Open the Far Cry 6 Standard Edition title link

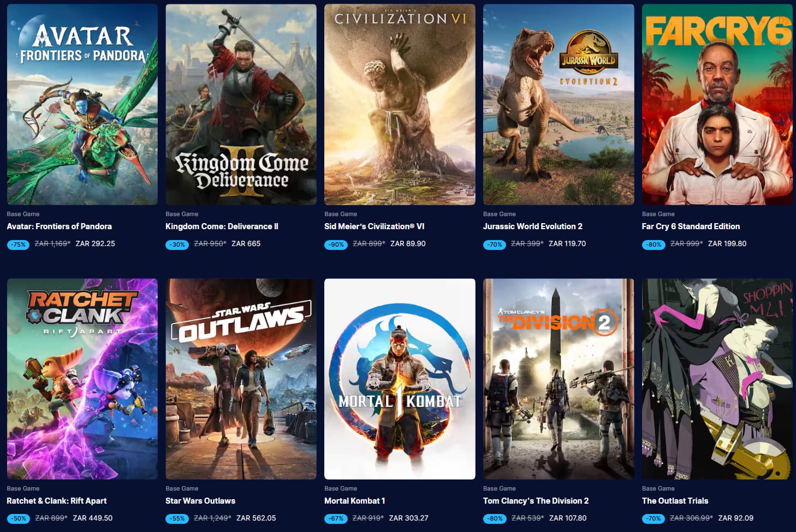[x=691, y=226]
